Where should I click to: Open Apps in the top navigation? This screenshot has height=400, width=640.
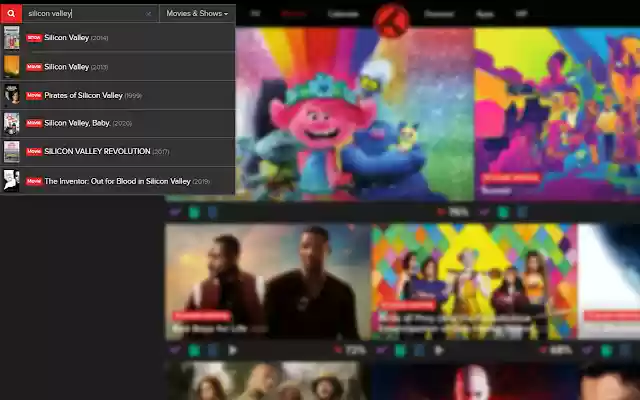click(485, 14)
